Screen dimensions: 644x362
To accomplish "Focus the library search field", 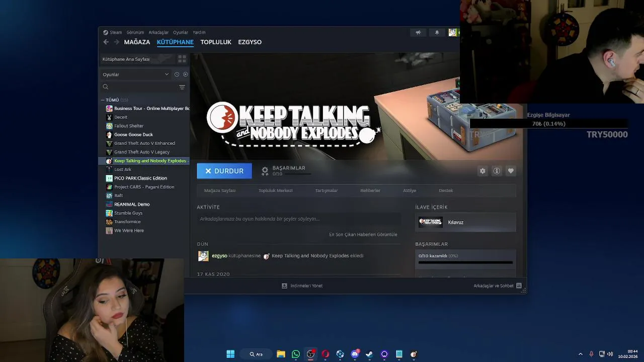I will (139, 87).
